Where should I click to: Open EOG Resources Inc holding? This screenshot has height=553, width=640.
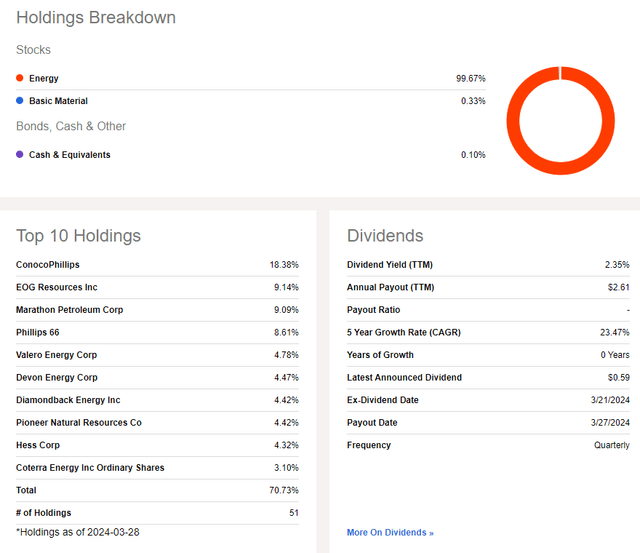(x=57, y=288)
